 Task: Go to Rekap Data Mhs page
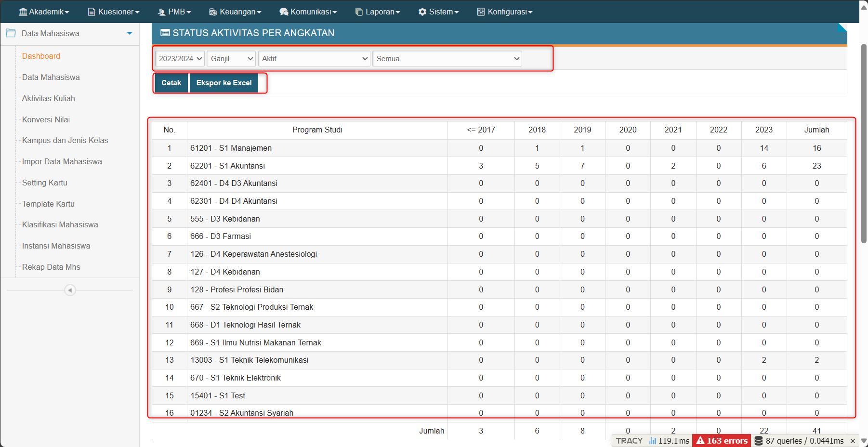click(x=51, y=267)
